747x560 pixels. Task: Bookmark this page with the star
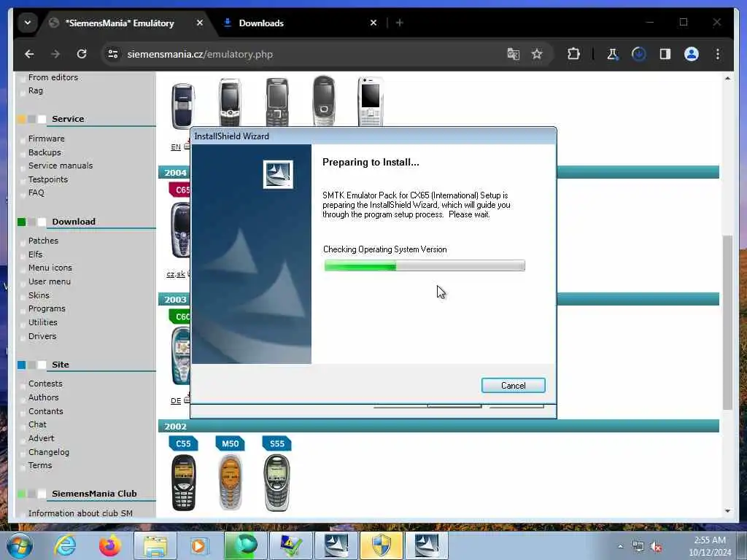click(x=537, y=54)
